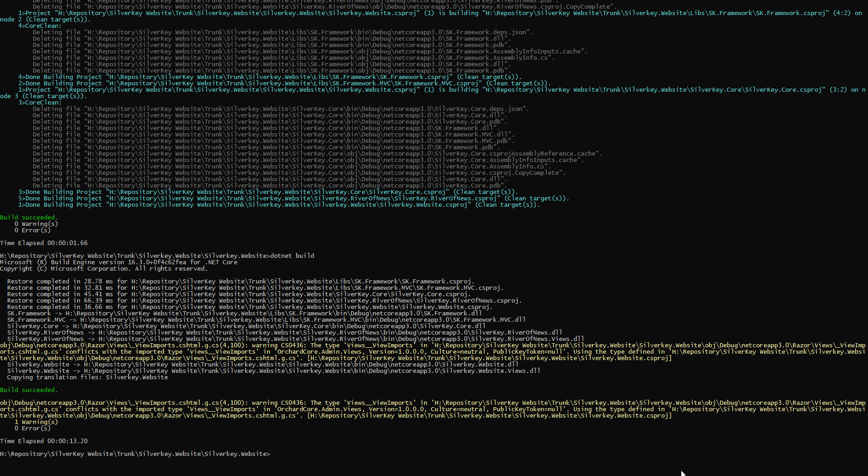Click '2>Done Building Project' SK.Framework.MVC line
The image size is (868, 476).
285,84
